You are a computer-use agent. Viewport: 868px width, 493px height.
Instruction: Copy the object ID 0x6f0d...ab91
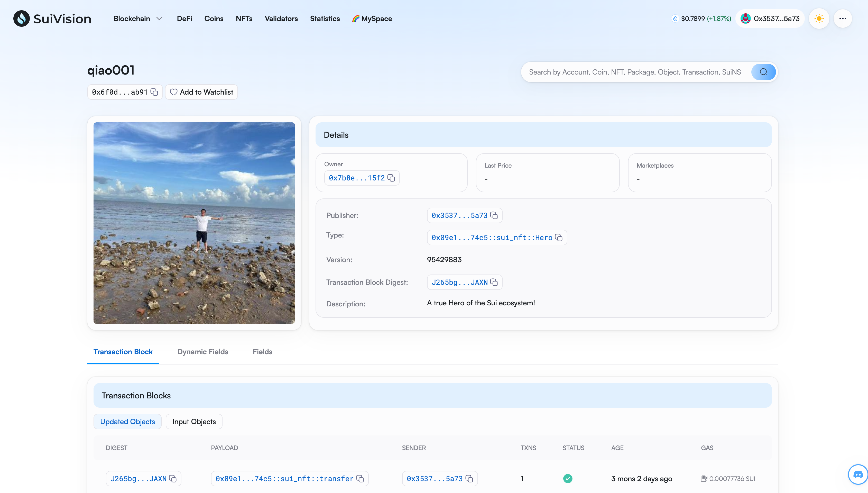coord(154,92)
